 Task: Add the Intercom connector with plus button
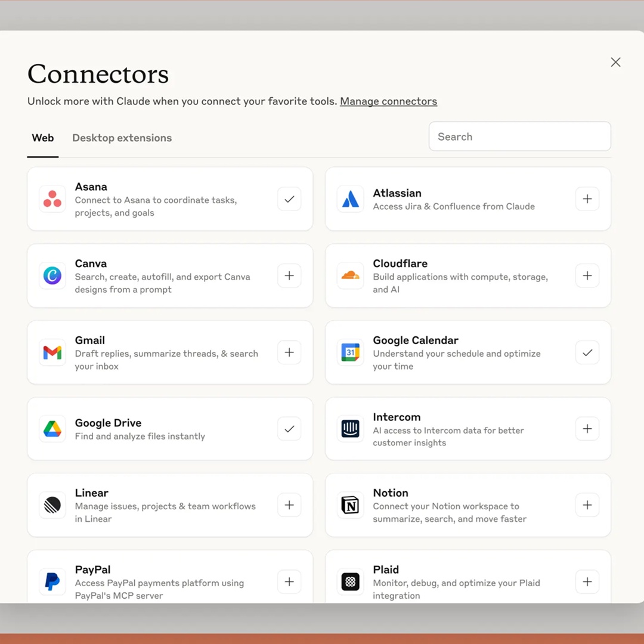tap(587, 429)
